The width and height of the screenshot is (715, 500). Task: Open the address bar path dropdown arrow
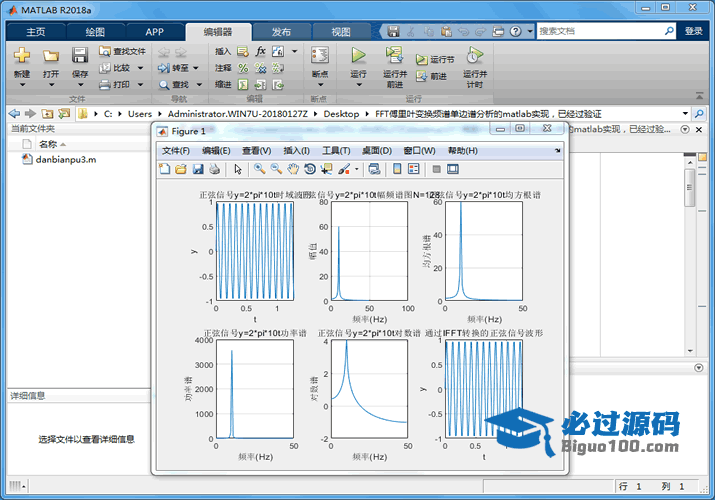tap(685, 113)
